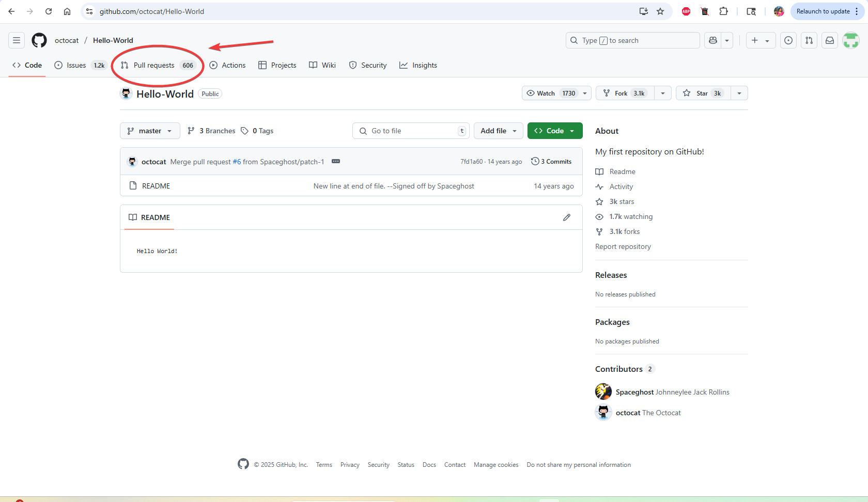Open the Add file dropdown

point(499,131)
